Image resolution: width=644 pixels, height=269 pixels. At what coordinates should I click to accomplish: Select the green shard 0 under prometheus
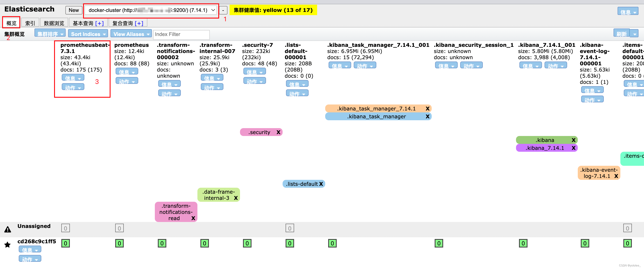[119, 243]
